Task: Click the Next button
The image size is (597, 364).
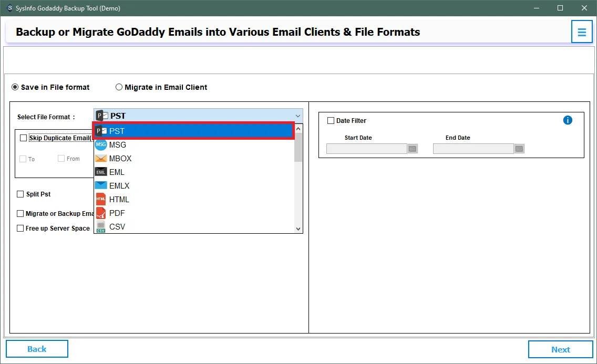Action: [x=560, y=349]
